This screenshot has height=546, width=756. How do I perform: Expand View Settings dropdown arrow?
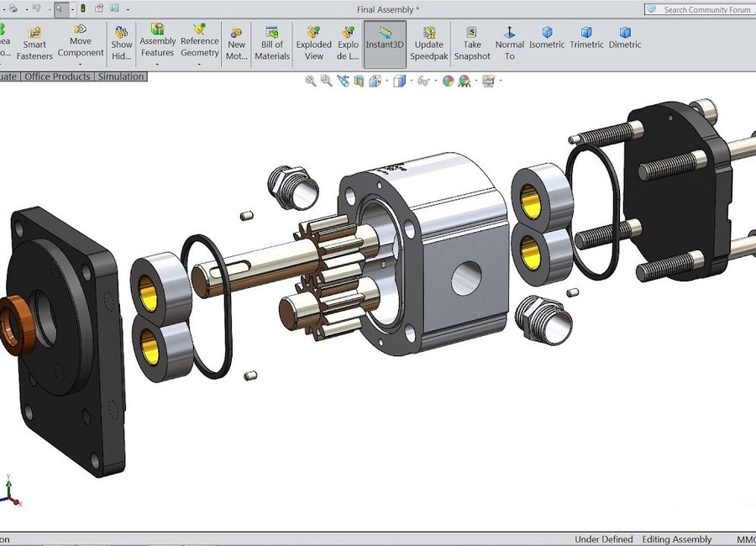pyautogui.click(x=501, y=81)
